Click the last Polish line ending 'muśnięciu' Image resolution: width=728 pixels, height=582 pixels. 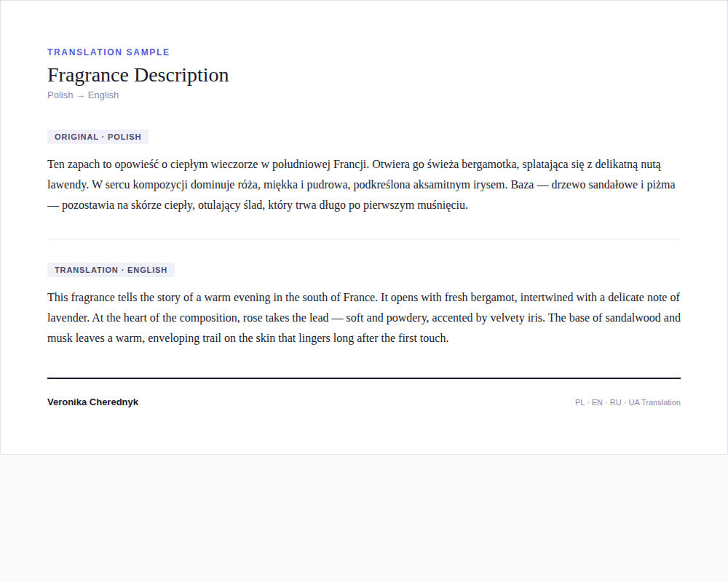point(258,205)
